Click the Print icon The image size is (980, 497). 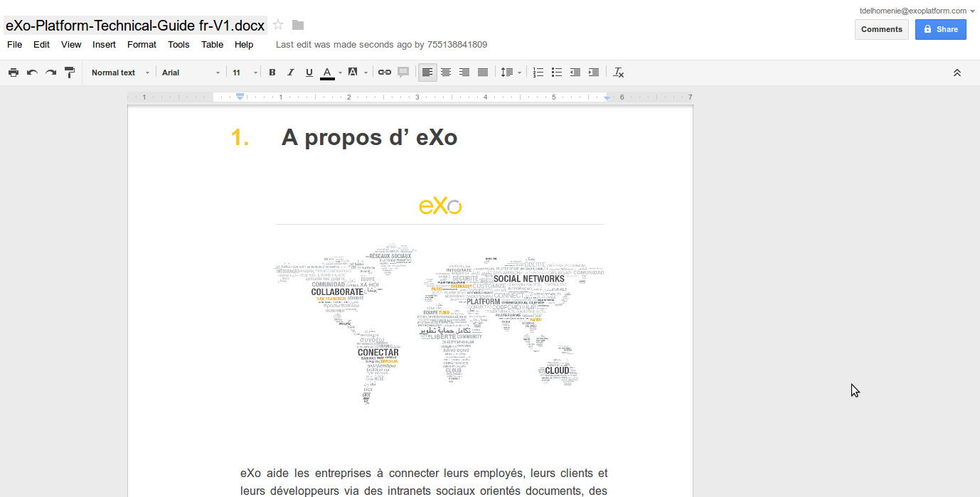pyautogui.click(x=14, y=73)
